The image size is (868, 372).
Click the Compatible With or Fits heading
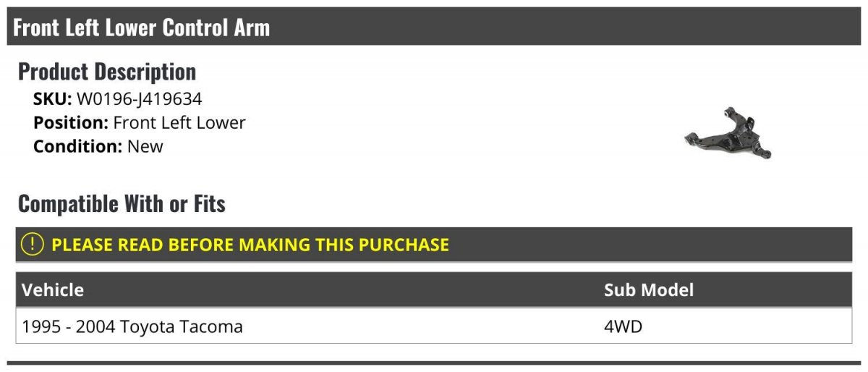(x=122, y=203)
